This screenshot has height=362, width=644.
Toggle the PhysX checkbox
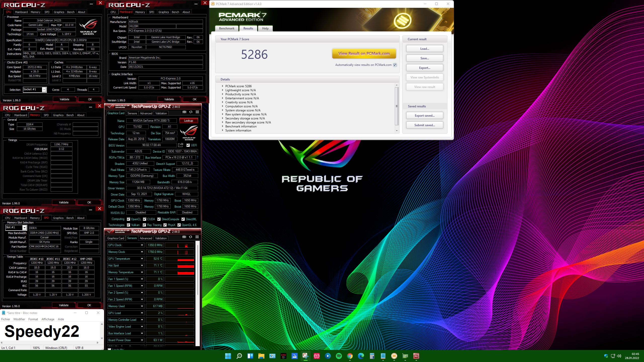point(165,225)
